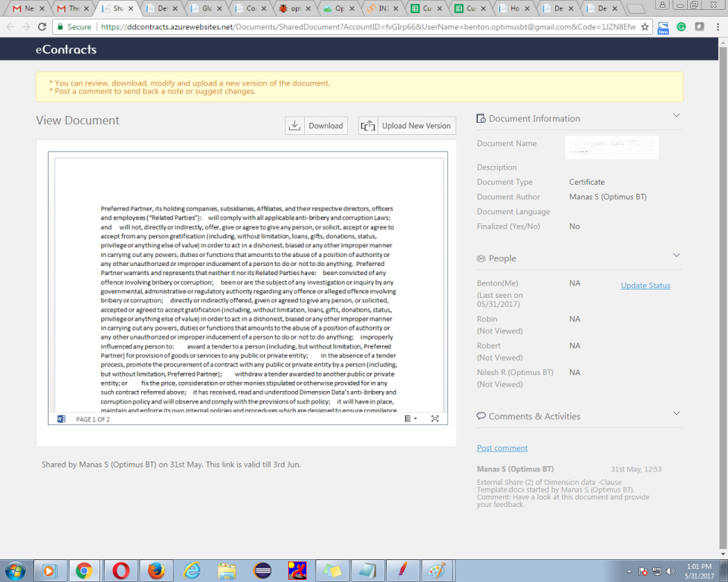The width and height of the screenshot is (728, 582).
Task: Click the Upload New Version icon
Action: tap(369, 125)
